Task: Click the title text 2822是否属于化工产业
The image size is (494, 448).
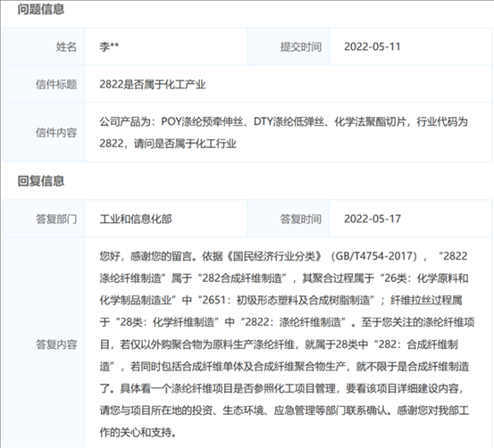Action: (x=153, y=85)
